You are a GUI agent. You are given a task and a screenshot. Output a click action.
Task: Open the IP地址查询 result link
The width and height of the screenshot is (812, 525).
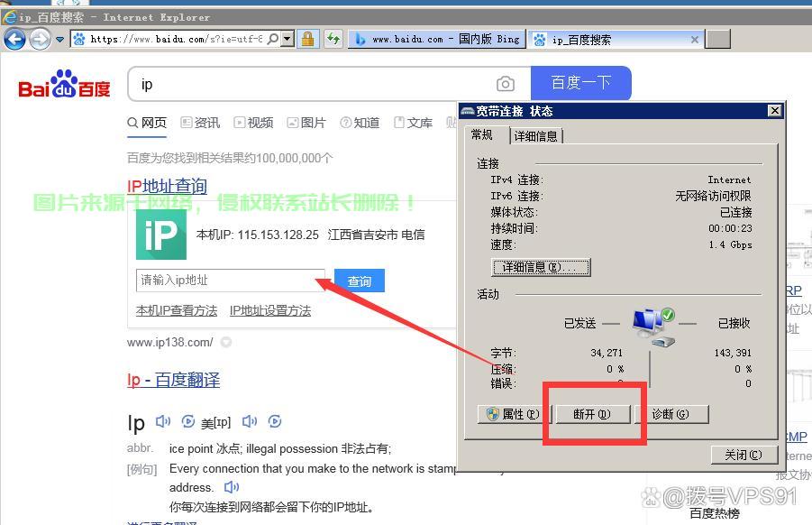click(x=168, y=186)
